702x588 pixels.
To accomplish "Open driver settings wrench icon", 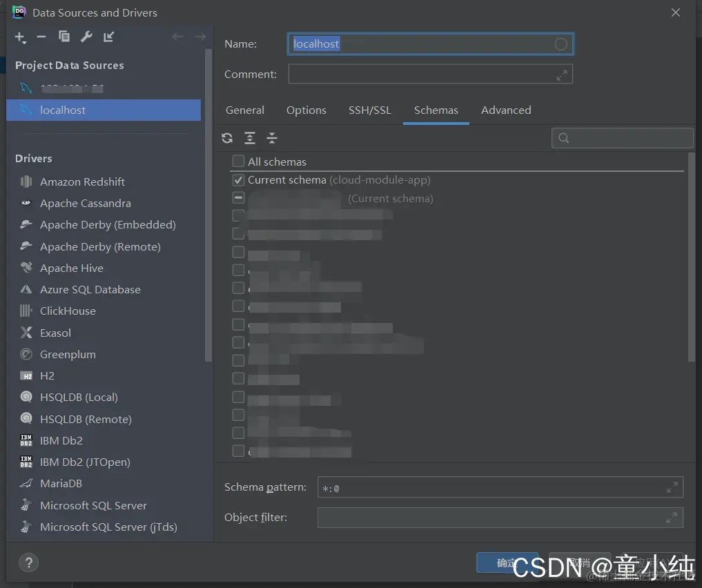I will point(86,37).
